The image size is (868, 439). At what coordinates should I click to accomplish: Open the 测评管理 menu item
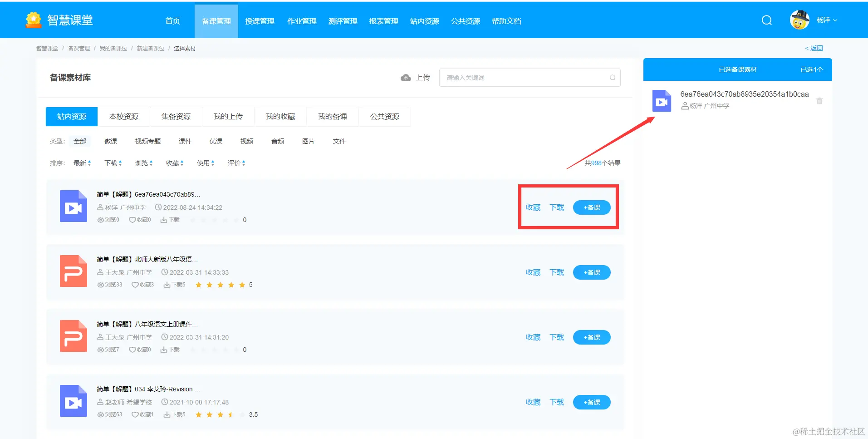point(343,21)
